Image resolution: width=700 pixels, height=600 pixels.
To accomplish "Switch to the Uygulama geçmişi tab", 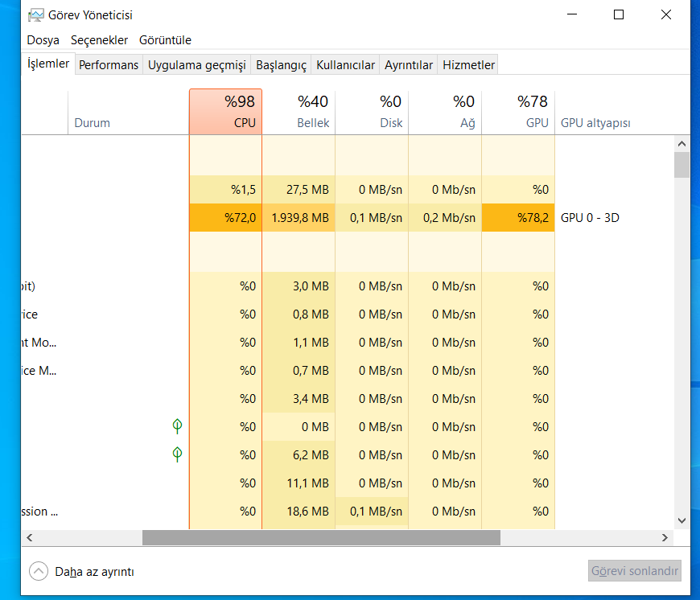I will click(197, 65).
